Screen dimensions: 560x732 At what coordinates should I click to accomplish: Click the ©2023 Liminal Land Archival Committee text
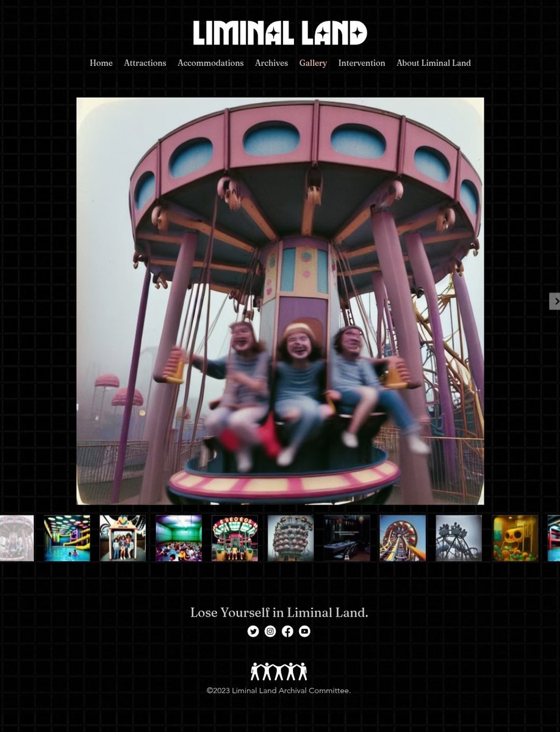pos(279,691)
